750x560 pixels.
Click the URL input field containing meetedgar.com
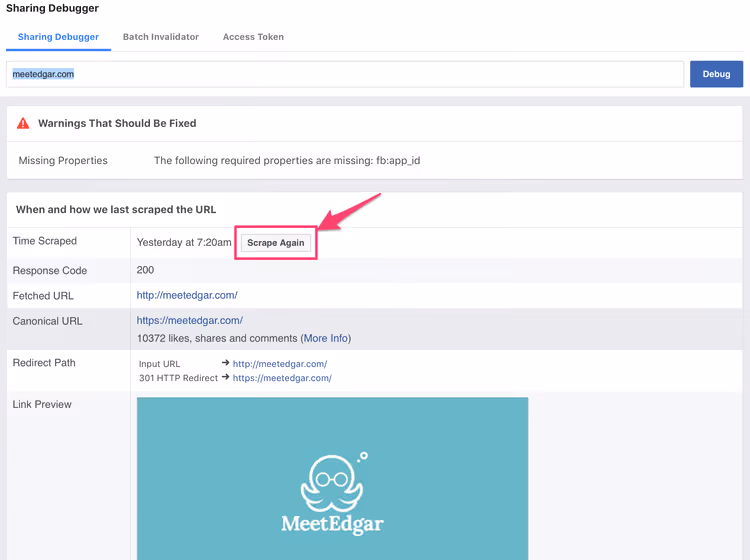pos(345,74)
